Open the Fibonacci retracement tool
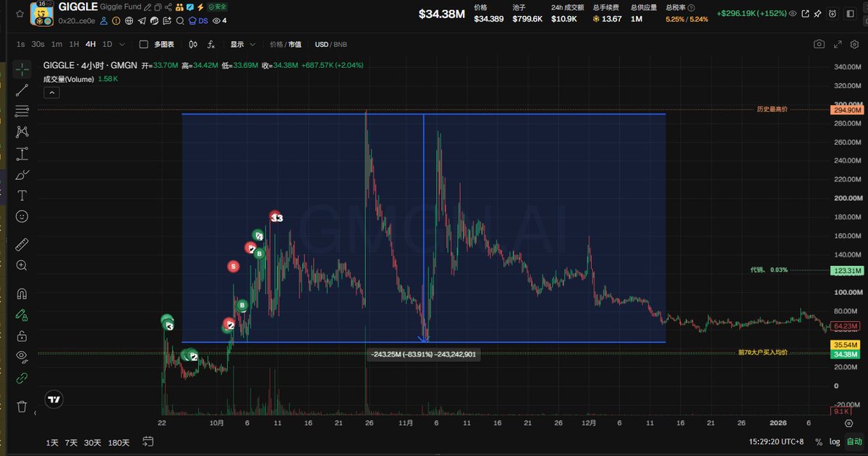868x456 pixels. 22,111
